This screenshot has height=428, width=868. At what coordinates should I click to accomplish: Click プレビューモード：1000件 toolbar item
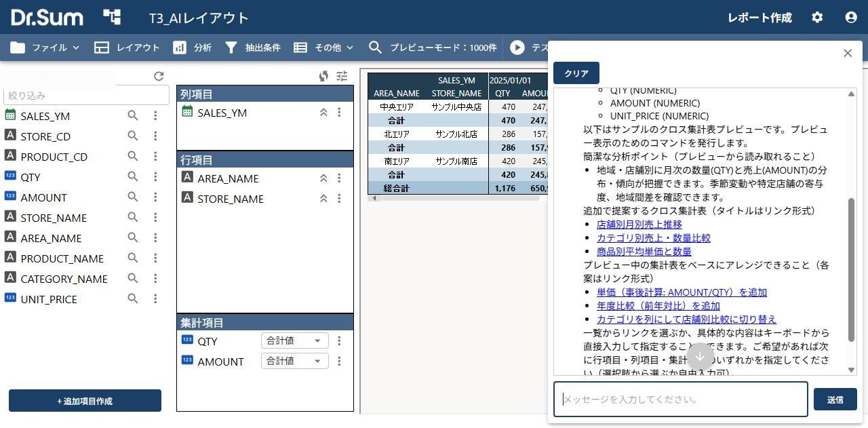(433, 47)
